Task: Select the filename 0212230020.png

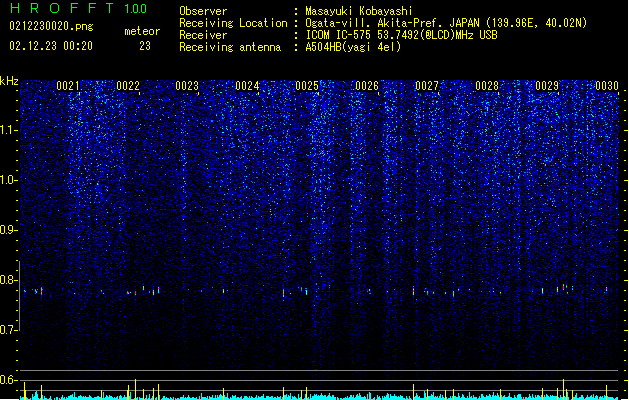Action: (51, 27)
